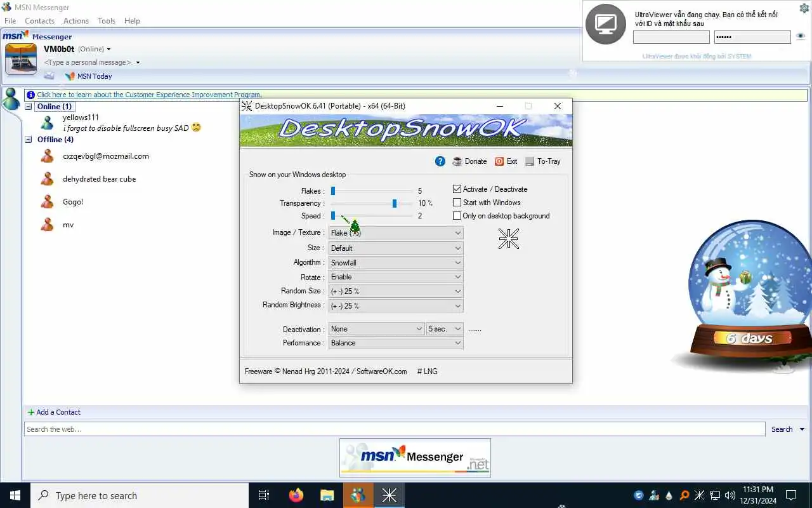
Task: Open the Help menu
Action: (x=132, y=21)
